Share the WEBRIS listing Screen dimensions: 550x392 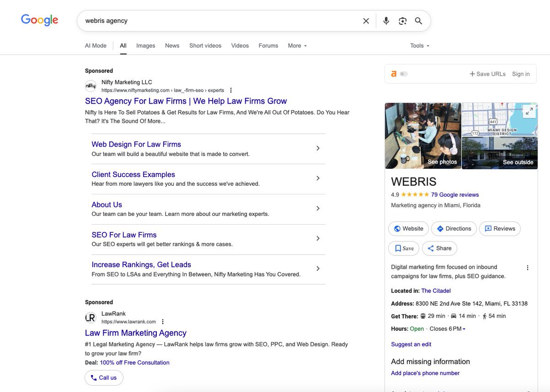(x=440, y=248)
